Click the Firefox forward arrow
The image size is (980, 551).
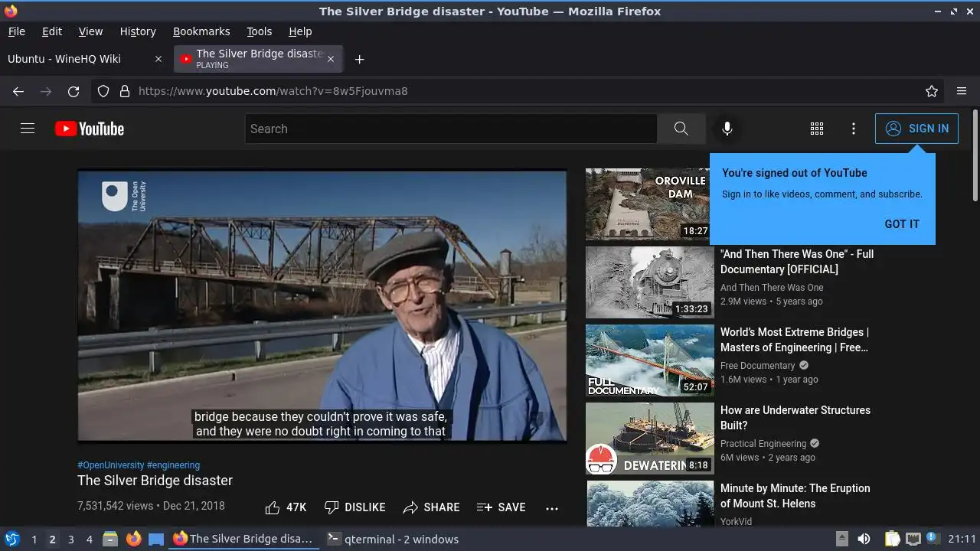[46, 91]
